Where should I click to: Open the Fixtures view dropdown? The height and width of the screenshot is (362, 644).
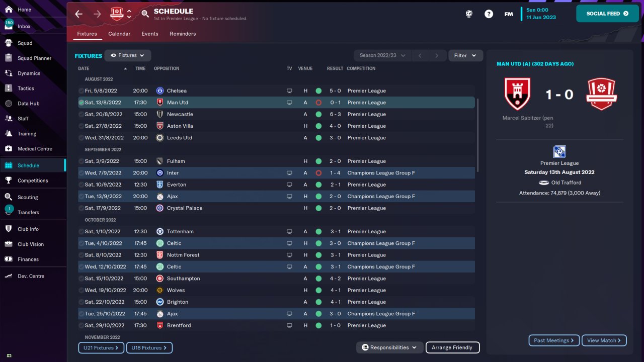tap(128, 55)
